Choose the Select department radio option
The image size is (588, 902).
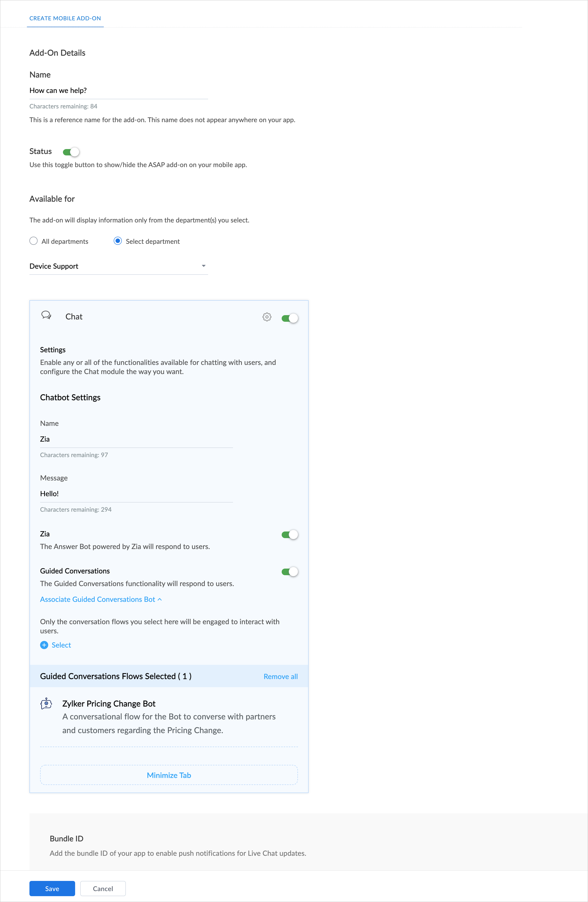point(118,241)
